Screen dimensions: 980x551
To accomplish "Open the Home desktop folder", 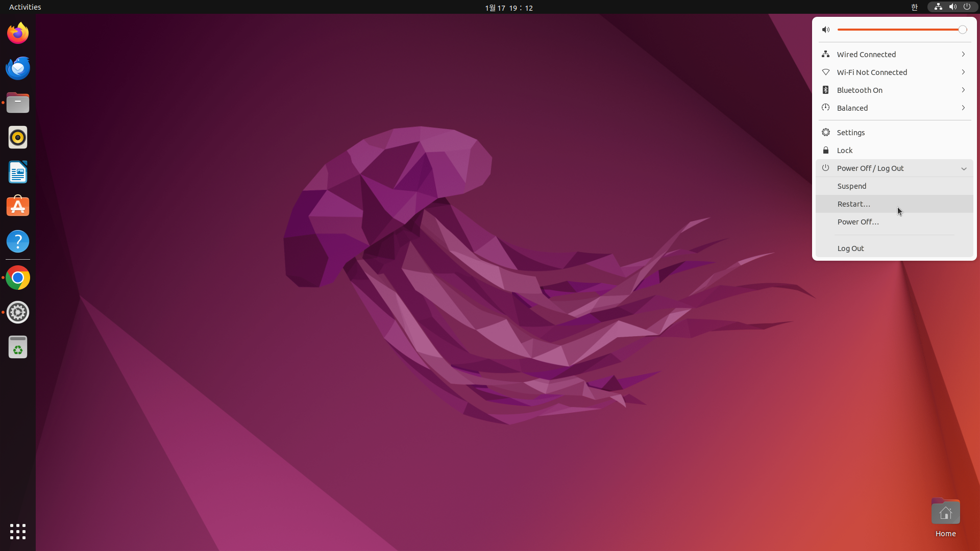I will (x=945, y=517).
